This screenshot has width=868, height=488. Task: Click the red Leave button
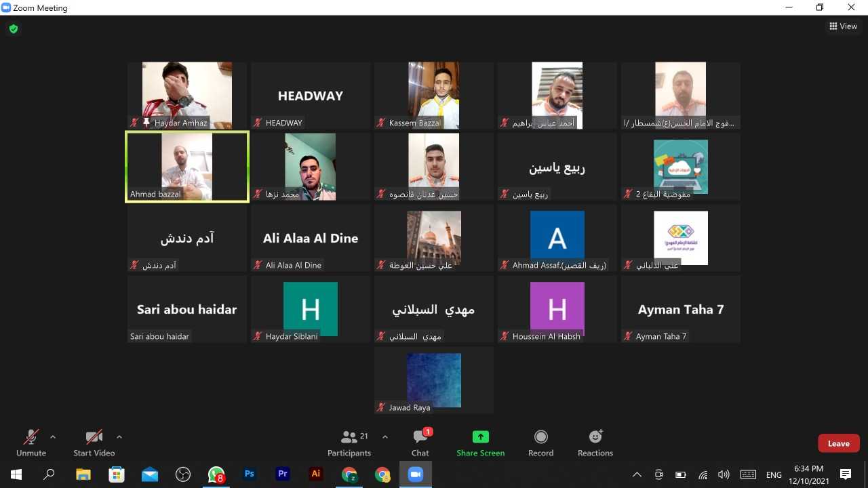click(x=838, y=443)
